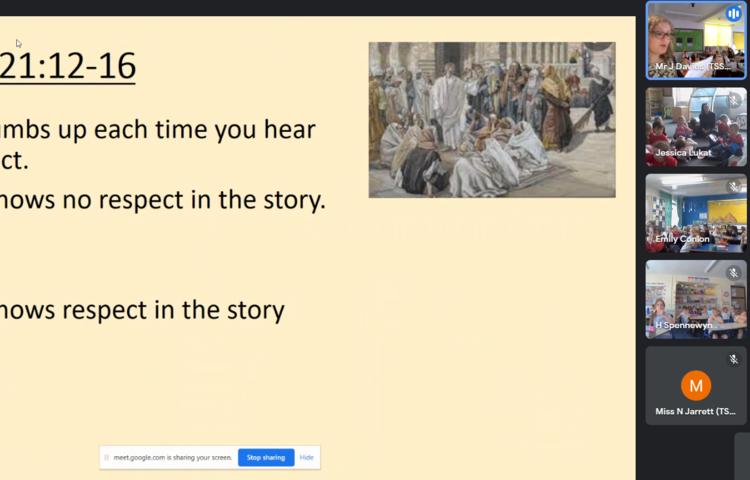750x480 pixels.
Task: Select Emily Conlon's video tile
Action: point(696,213)
